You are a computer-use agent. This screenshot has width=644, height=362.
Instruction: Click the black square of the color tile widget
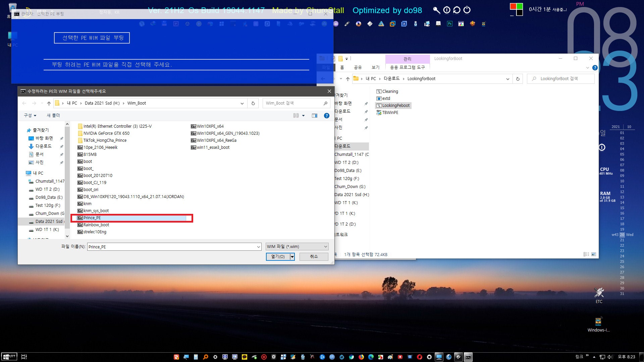520,13
